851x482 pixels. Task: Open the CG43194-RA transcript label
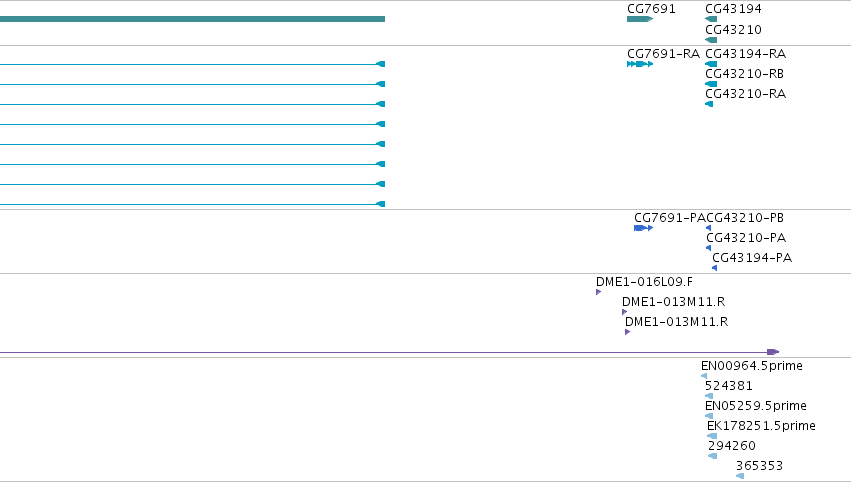pos(746,54)
